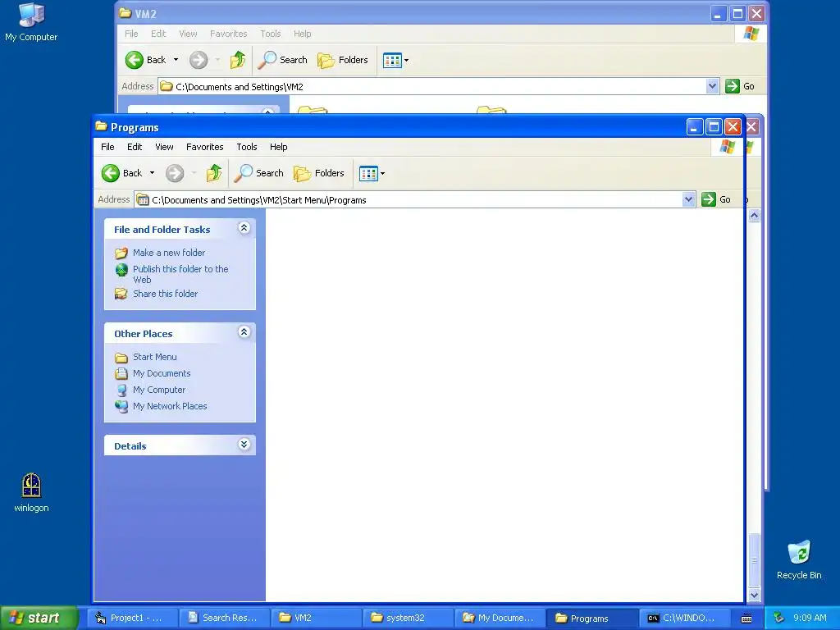
Task: Go up one folder level in Programs window
Action: pos(214,173)
